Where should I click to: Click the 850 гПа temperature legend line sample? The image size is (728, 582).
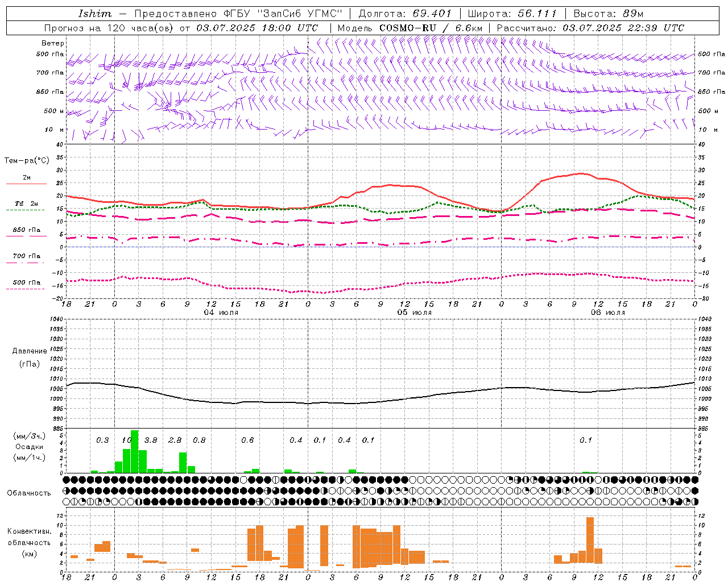[x=26, y=236]
